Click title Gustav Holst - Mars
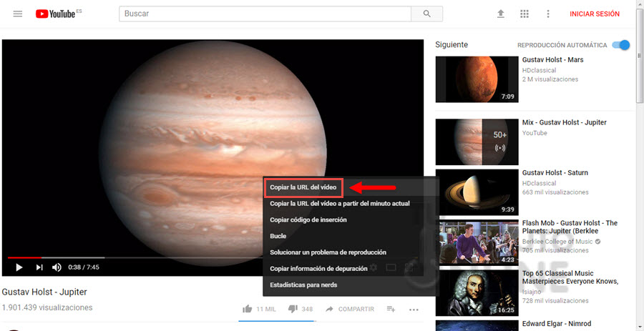This screenshot has width=644, height=331. (x=552, y=60)
